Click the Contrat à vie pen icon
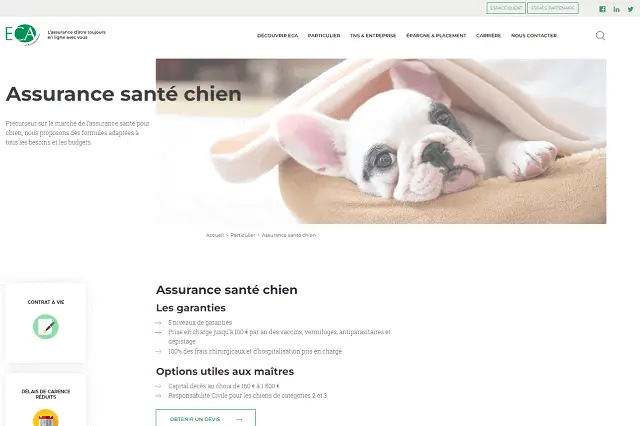 [x=46, y=326]
